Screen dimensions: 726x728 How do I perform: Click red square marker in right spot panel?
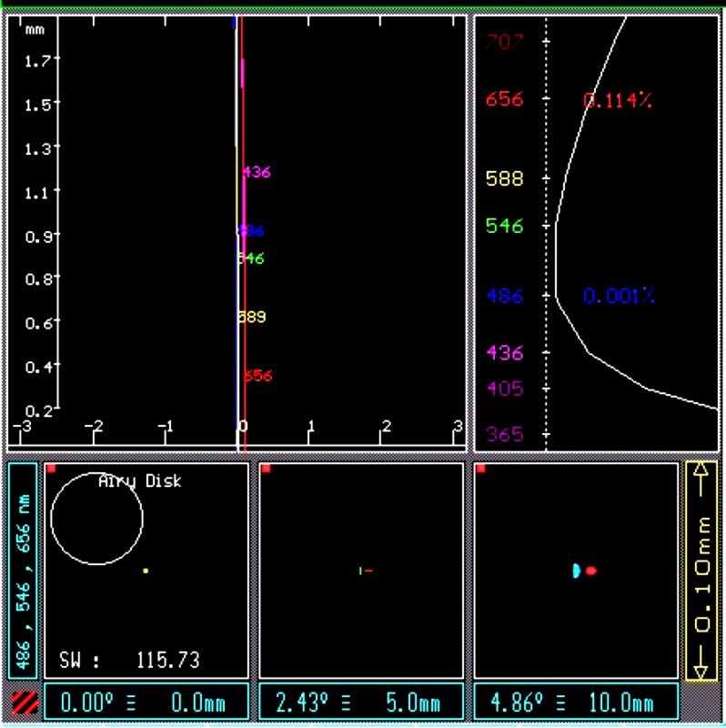pos(480,469)
